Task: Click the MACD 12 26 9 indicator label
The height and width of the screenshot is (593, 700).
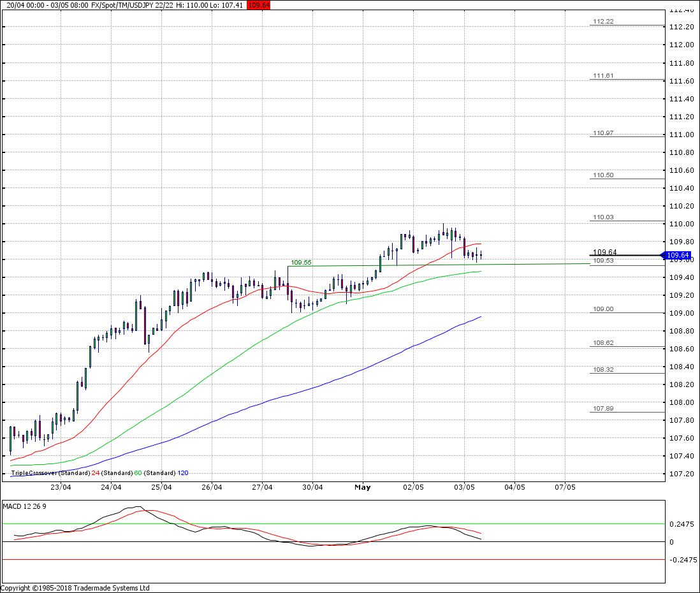Action: [25, 506]
